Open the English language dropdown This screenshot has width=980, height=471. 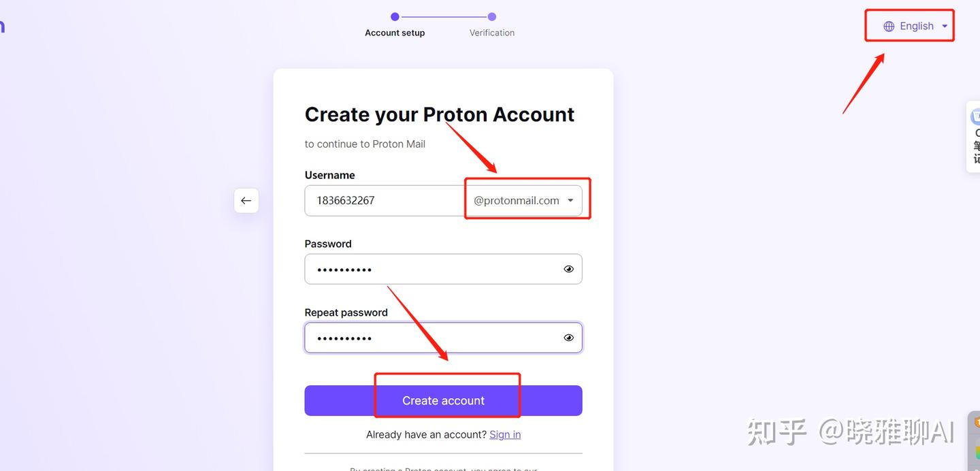click(916, 27)
